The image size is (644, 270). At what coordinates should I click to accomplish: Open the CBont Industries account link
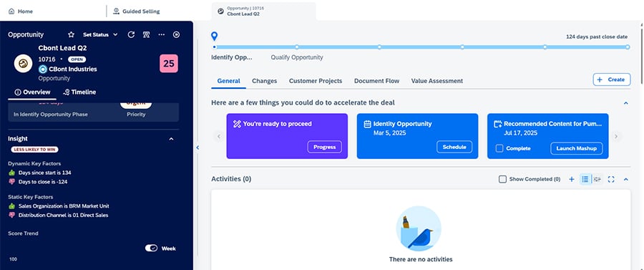(73, 69)
